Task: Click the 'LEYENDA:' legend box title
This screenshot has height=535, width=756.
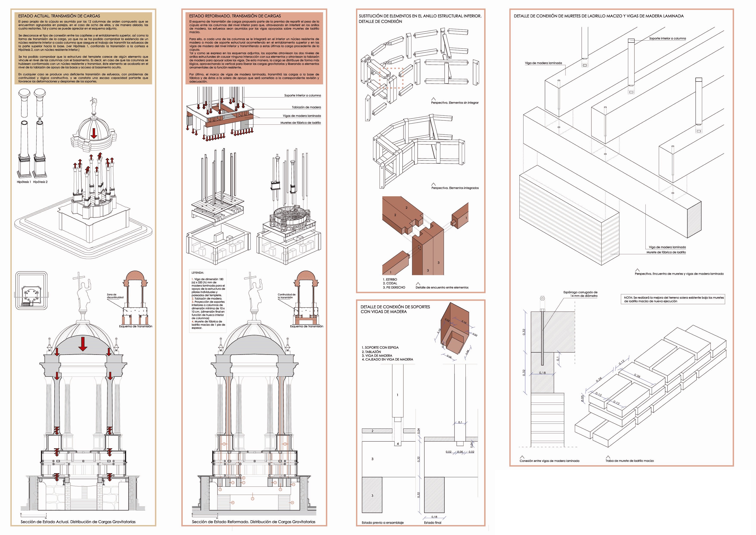Action: pos(198,273)
